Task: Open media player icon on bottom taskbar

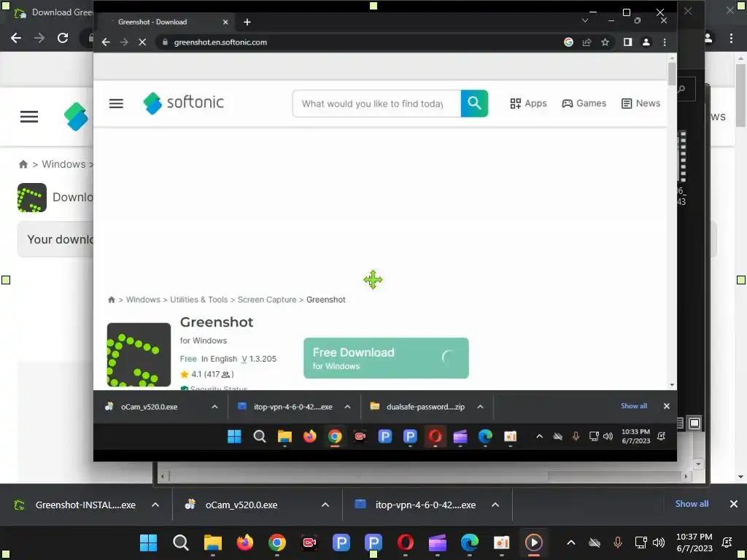Action: pyautogui.click(x=533, y=542)
